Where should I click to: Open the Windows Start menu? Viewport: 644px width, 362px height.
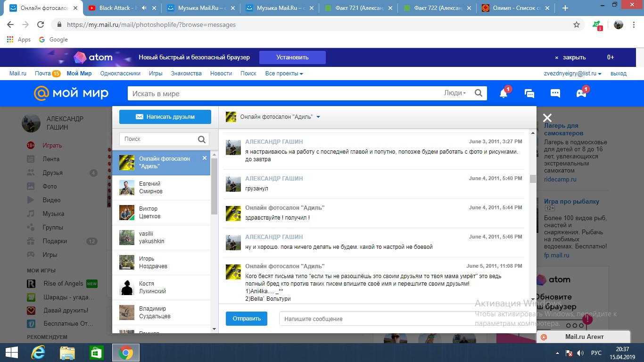click(x=11, y=353)
